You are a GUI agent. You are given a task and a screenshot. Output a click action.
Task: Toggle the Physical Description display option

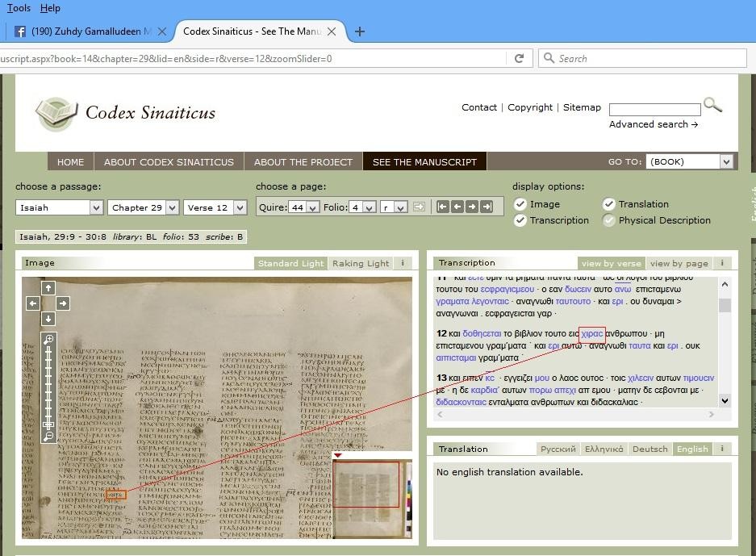[609, 220]
